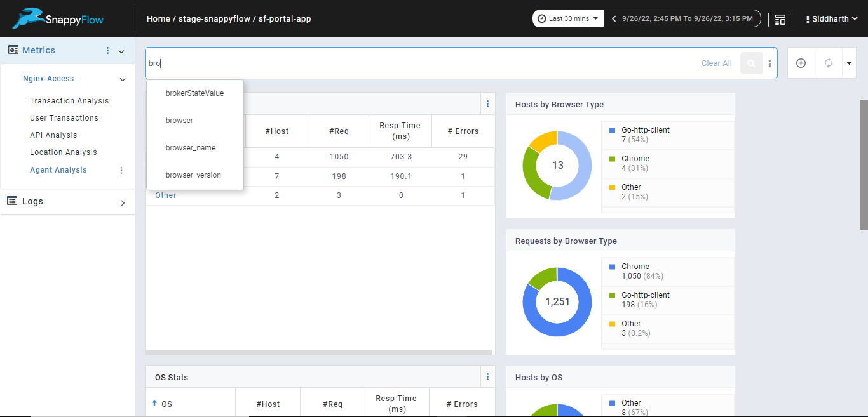The width and height of the screenshot is (868, 417).
Task: Open the Last 30 mins time dropdown
Action: 567,19
